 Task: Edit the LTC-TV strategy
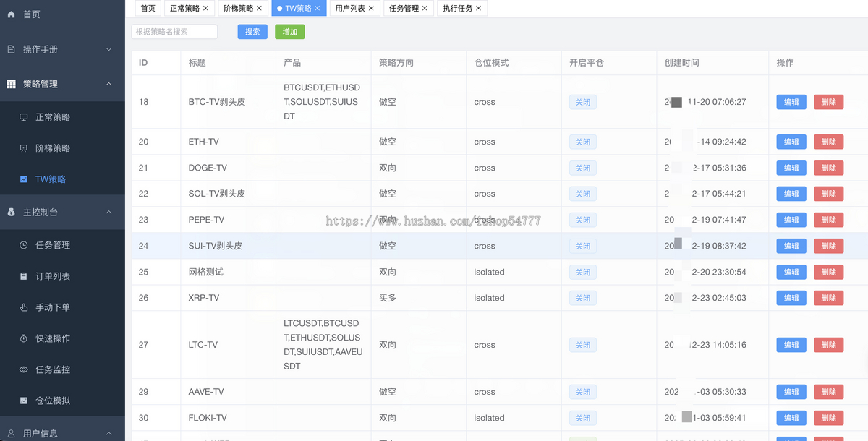[791, 345]
